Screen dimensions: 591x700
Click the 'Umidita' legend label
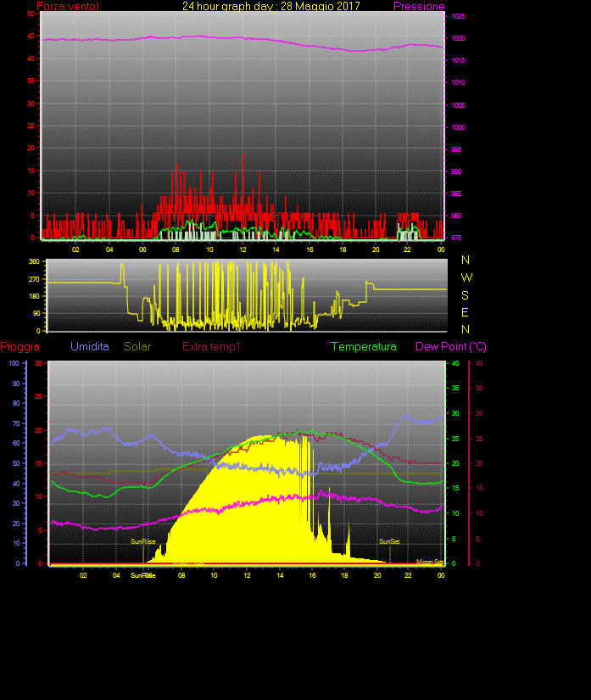point(90,346)
